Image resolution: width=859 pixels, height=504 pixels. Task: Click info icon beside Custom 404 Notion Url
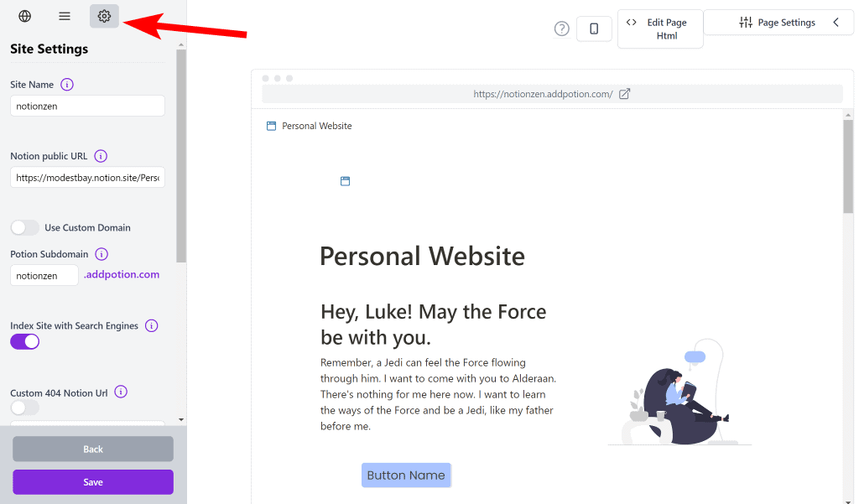pos(121,392)
